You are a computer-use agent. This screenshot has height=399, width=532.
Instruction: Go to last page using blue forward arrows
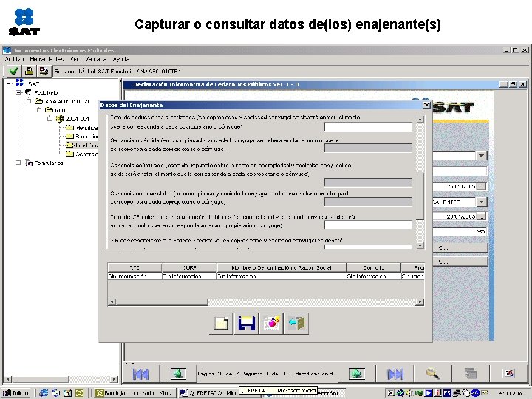point(395,374)
